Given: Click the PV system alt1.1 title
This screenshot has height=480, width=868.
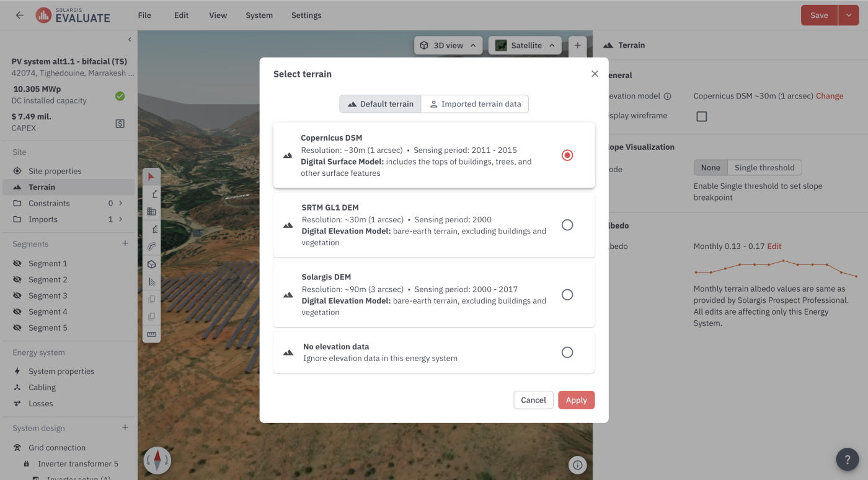Looking at the screenshot, I should pyautogui.click(x=69, y=62).
